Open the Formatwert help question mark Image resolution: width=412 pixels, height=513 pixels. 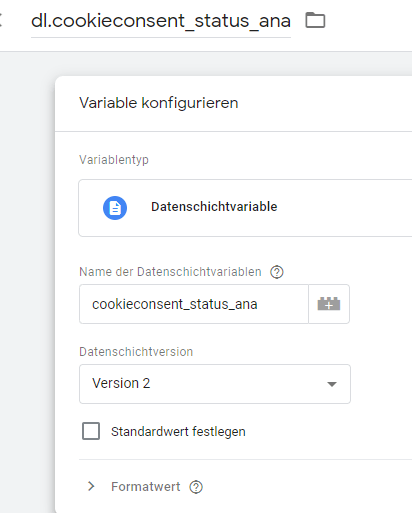click(196, 487)
